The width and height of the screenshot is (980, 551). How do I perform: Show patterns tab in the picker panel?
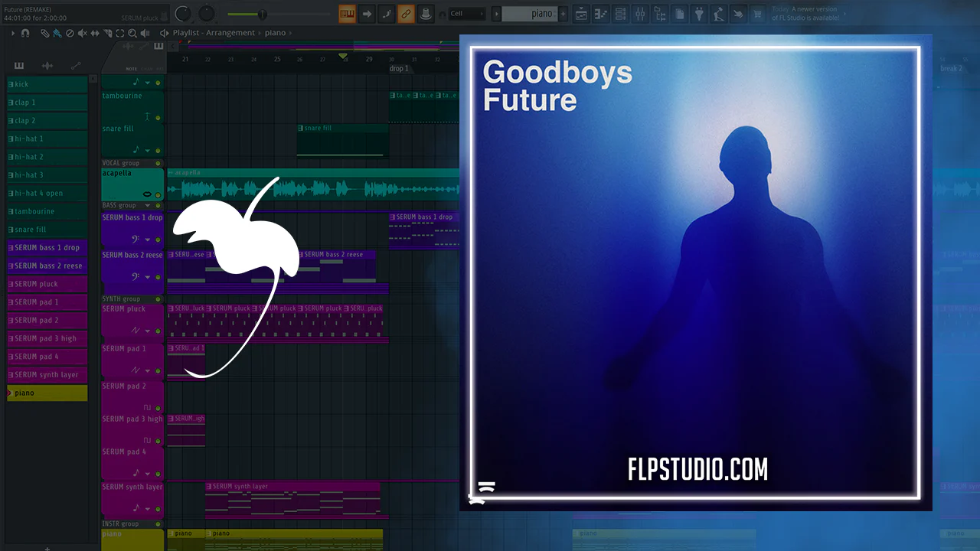pos(19,66)
